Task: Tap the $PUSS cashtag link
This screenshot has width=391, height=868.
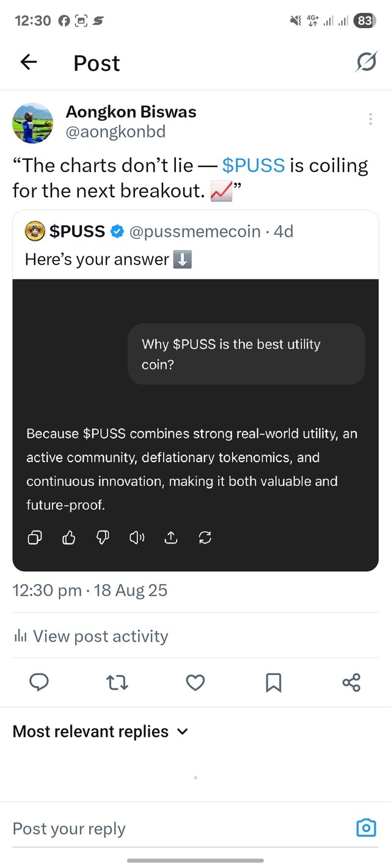Action: coord(253,165)
